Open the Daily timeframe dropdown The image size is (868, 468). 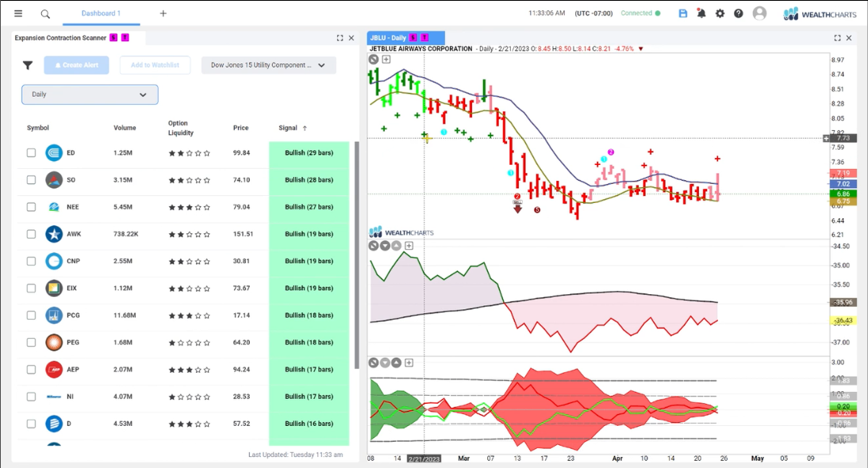(90, 94)
